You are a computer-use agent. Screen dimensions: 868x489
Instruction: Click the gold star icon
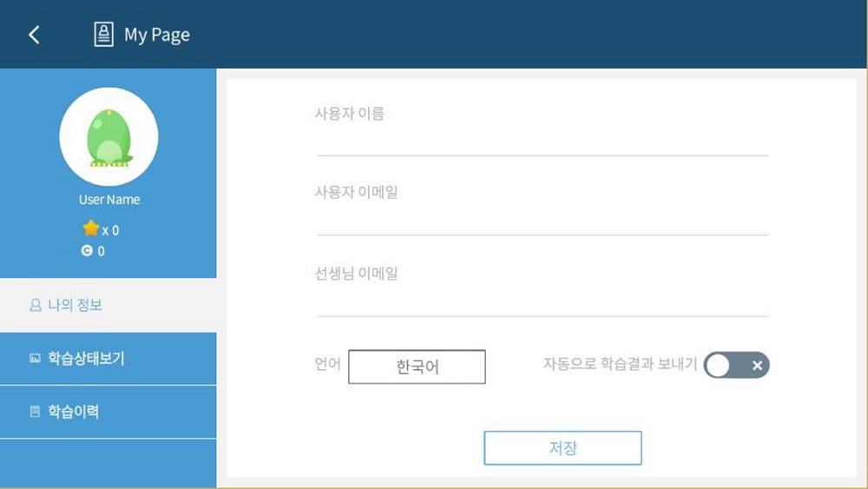click(91, 228)
